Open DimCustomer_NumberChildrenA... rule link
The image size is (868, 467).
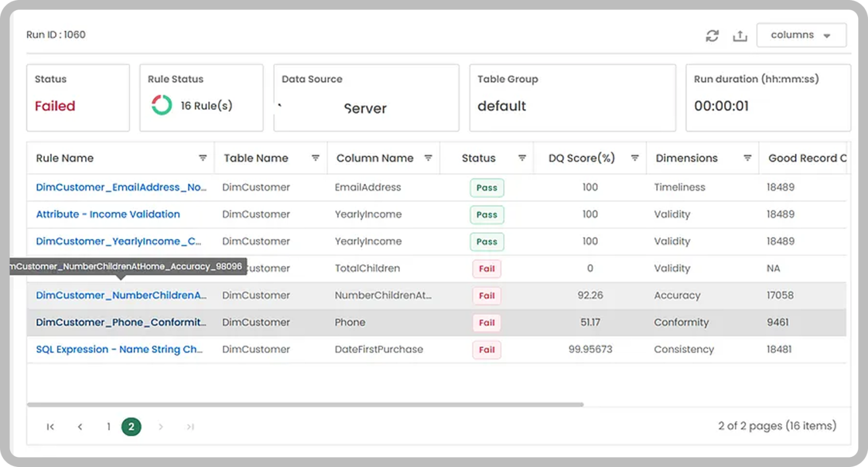121,295
